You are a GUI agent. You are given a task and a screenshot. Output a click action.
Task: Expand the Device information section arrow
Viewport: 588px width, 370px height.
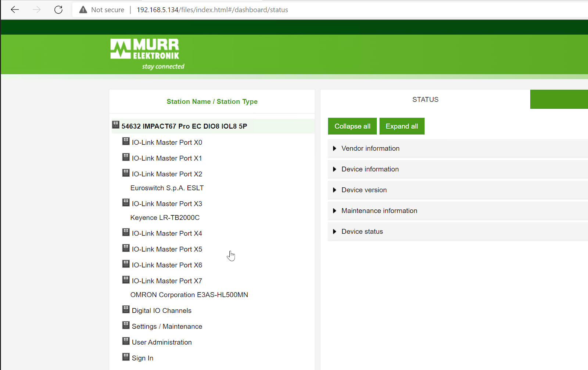tap(334, 169)
